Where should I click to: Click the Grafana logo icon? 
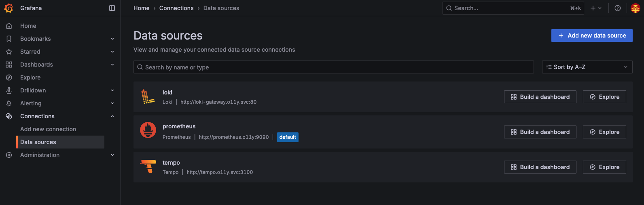pyautogui.click(x=8, y=8)
